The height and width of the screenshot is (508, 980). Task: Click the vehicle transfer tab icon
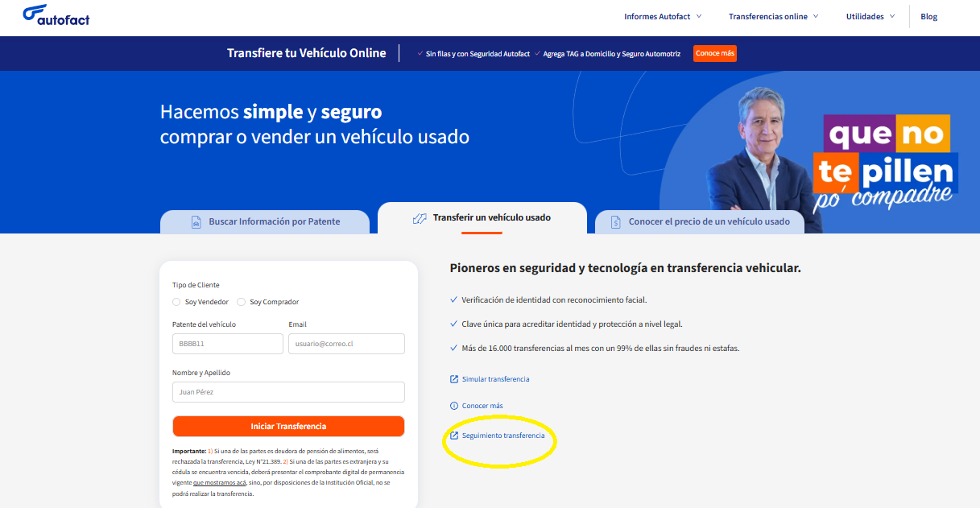tap(419, 218)
